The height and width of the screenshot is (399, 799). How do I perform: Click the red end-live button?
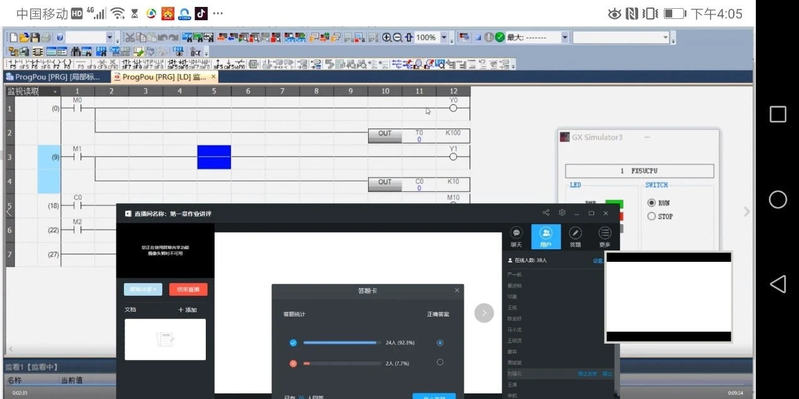click(188, 289)
